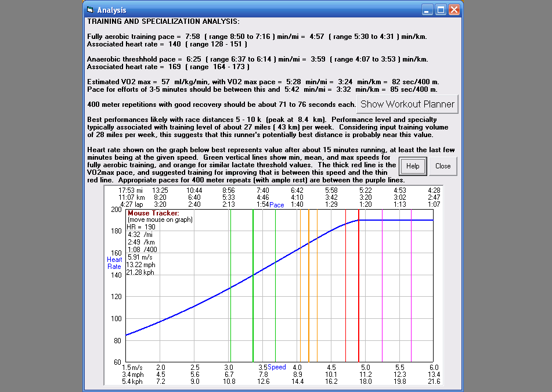Click the blue Speed axis label
The width and height of the screenshot is (552, 392).
277,367
